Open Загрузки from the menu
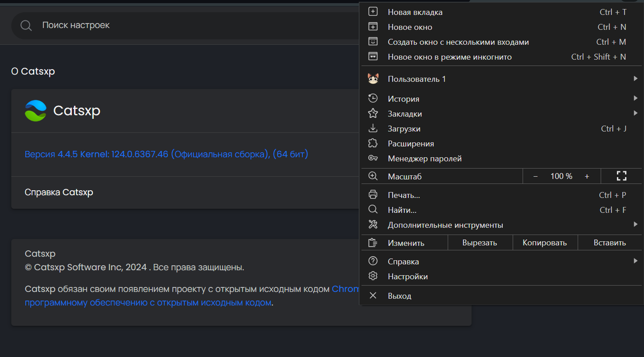This screenshot has width=644, height=357. [x=501, y=129]
